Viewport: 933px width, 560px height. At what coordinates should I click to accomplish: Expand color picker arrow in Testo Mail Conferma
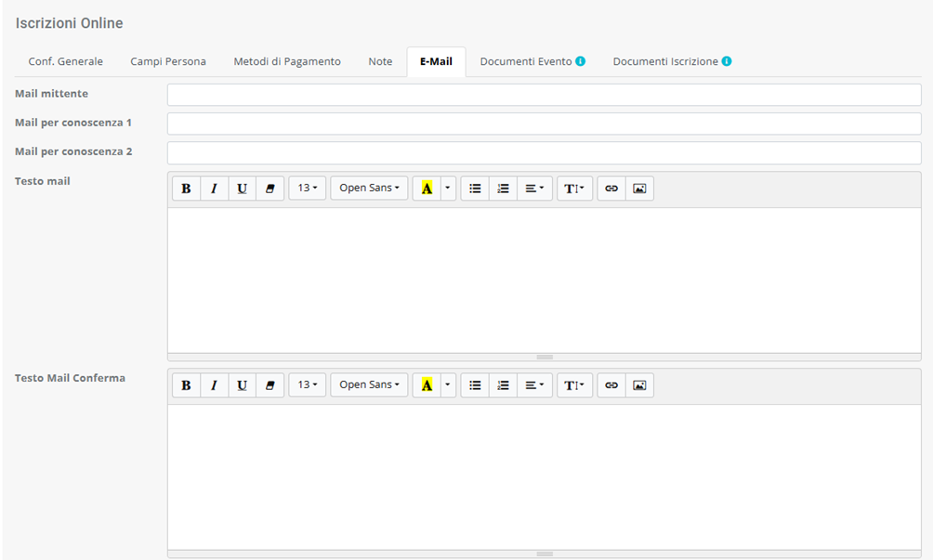pyautogui.click(x=448, y=385)
